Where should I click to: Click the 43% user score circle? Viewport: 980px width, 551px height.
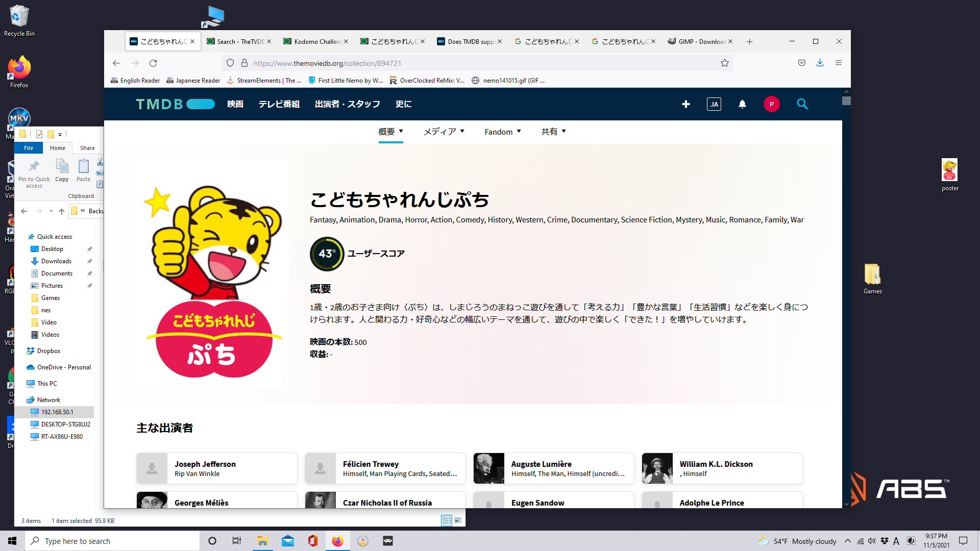[x=327, y=254]
